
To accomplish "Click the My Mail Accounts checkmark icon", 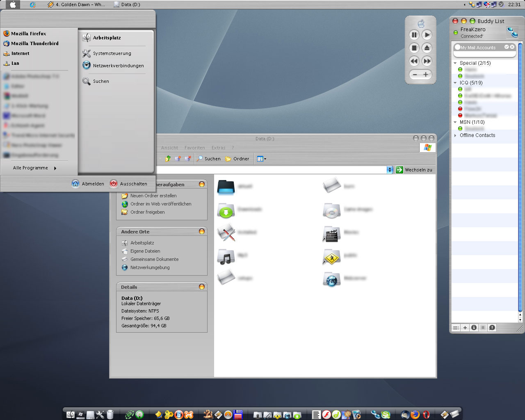I will pos(507,47).
